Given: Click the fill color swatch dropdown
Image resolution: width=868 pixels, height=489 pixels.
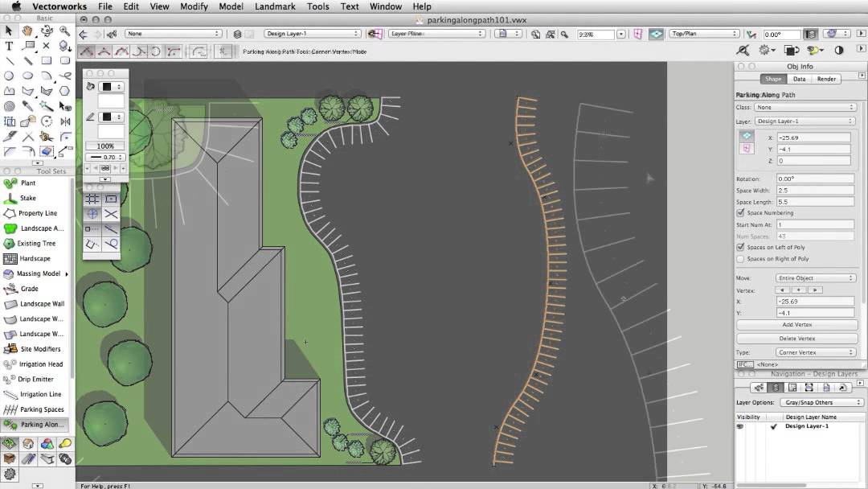Looking at the screenshot, I should (x=111, y=87).
